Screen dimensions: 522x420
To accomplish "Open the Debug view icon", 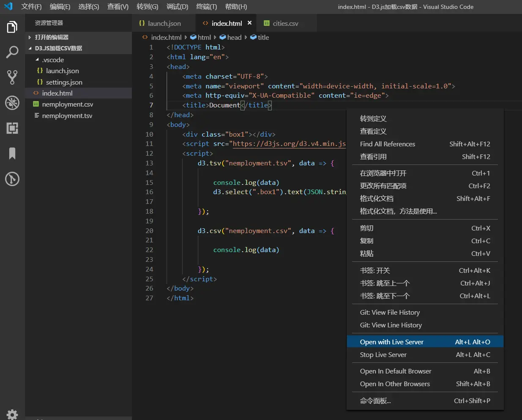I will [x=12, y=103].
